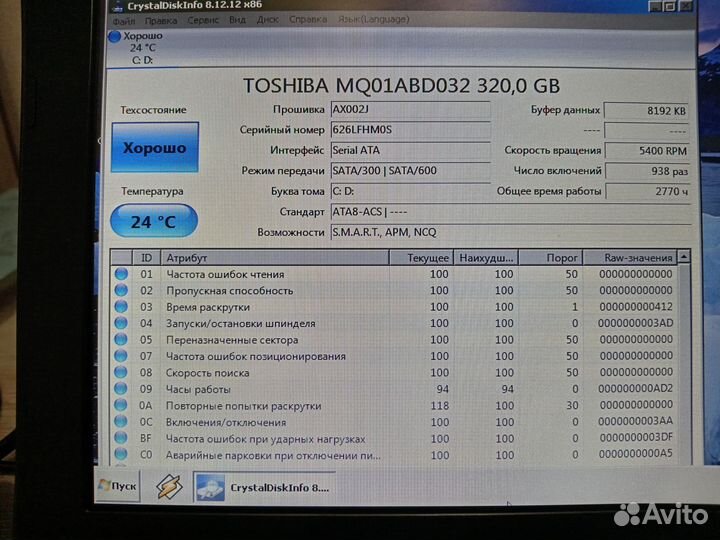Select Частота ошибок при ударных нагрузках row
Image resolution: width=720 pixels, height=540 pixels.
pos(394,439)
